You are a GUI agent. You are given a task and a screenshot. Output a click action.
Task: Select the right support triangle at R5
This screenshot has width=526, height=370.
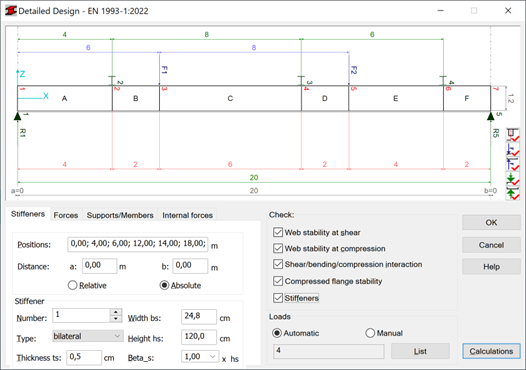click(490, 116)
